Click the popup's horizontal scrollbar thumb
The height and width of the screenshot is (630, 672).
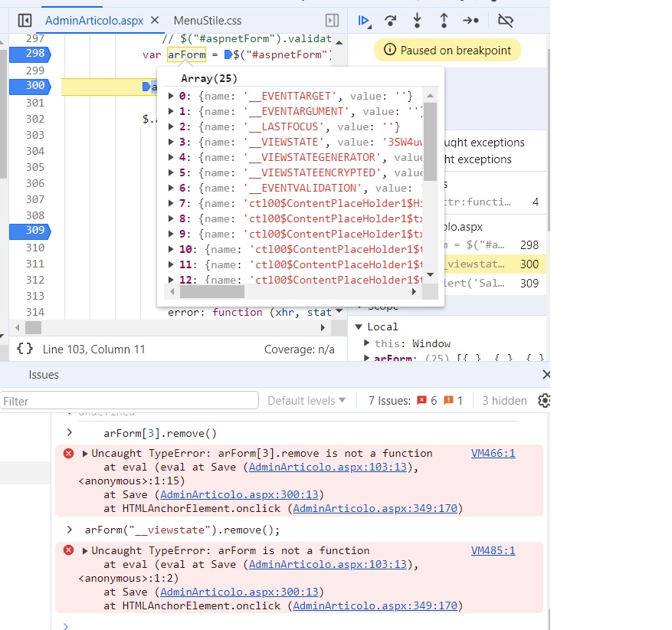pos(212,292)
